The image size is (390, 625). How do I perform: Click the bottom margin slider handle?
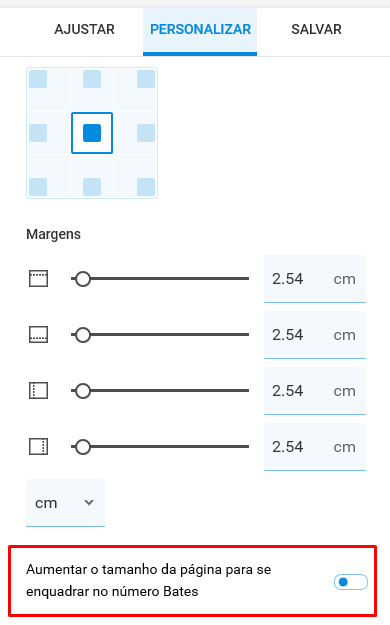(83, 335)
